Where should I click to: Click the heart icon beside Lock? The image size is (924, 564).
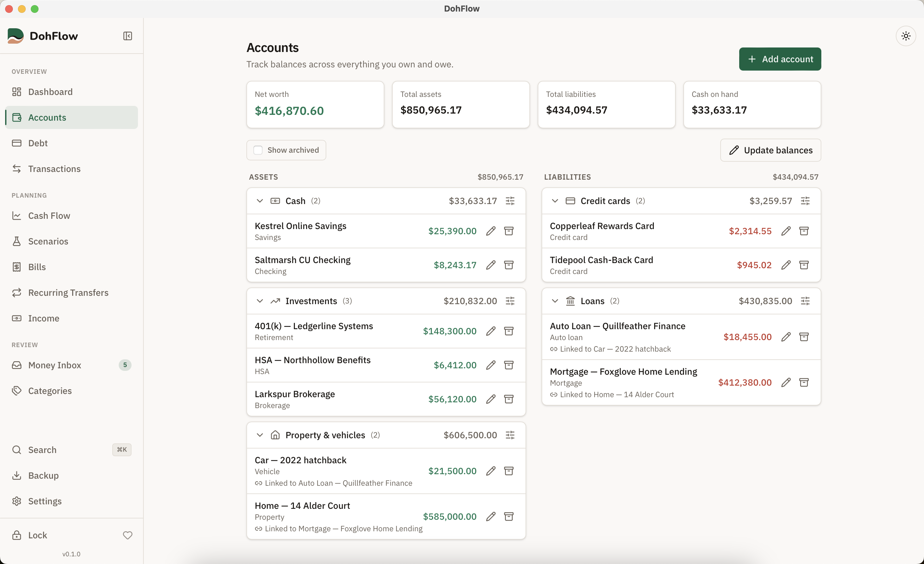[x=127, y=535]
